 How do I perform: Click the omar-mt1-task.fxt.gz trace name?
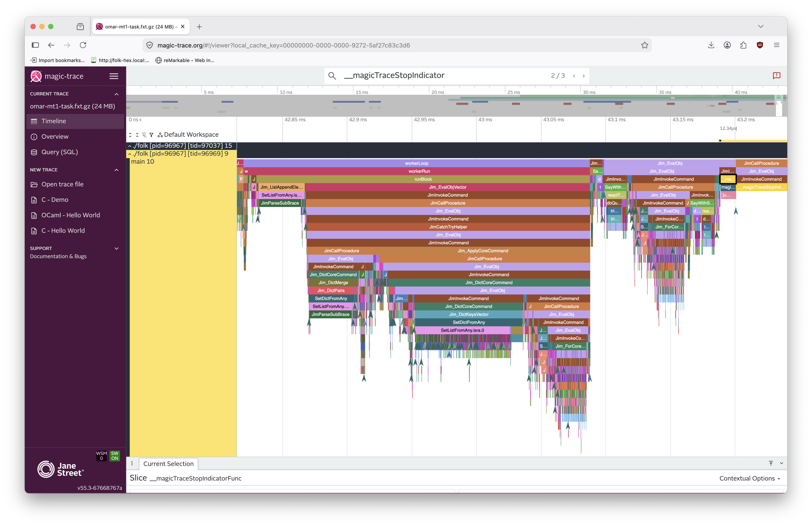pos(72,106)
